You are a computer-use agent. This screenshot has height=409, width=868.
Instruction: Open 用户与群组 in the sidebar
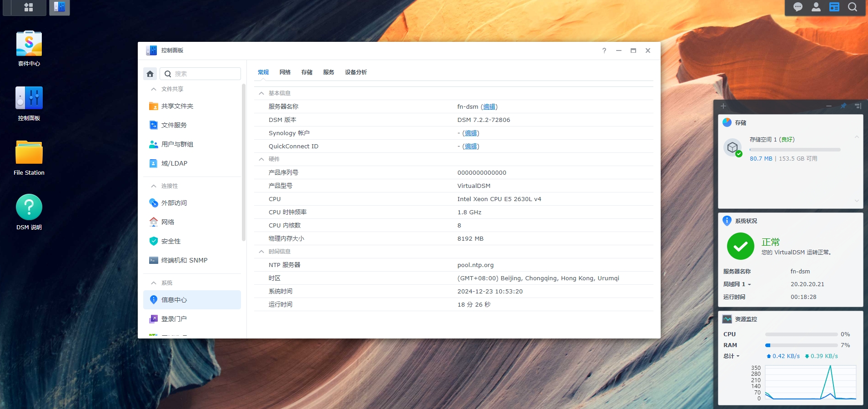point(192,144)
